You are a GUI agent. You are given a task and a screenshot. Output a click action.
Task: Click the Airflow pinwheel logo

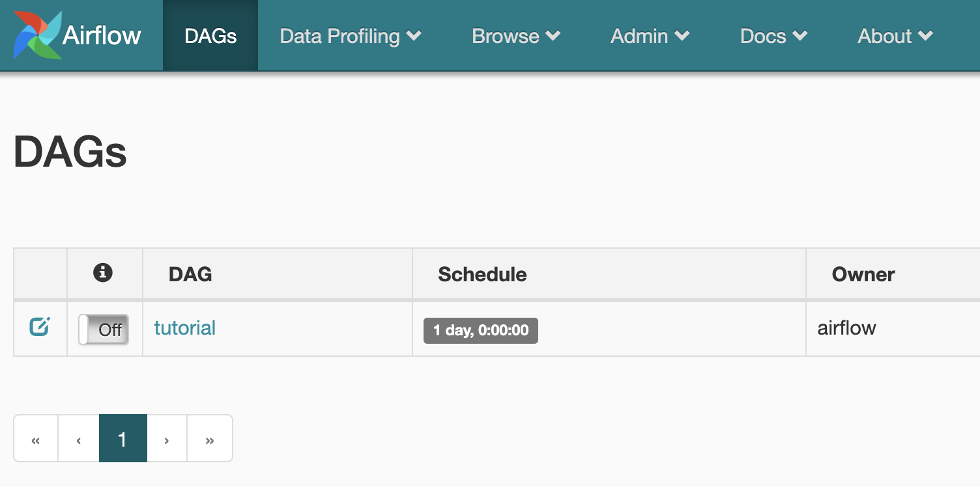(x=38, y=35)
